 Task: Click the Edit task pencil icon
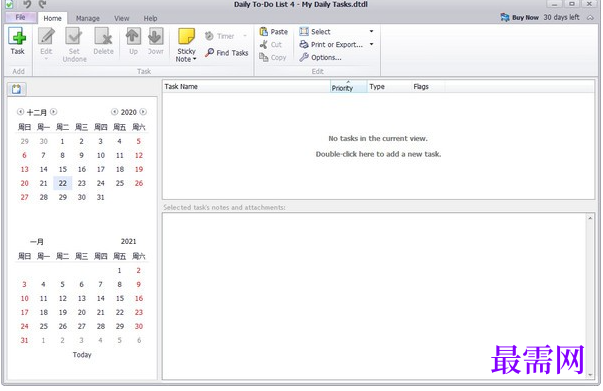pyautogui.click(x=46, y=37)
